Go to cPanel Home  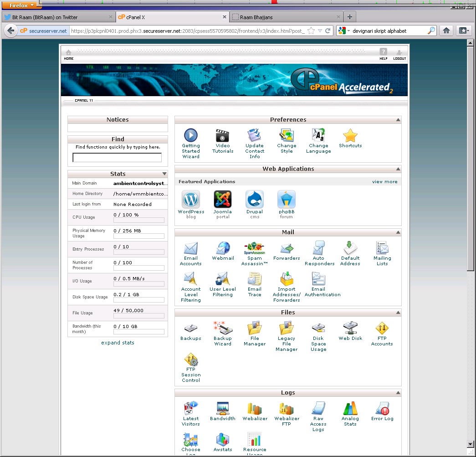coord(69,55)
